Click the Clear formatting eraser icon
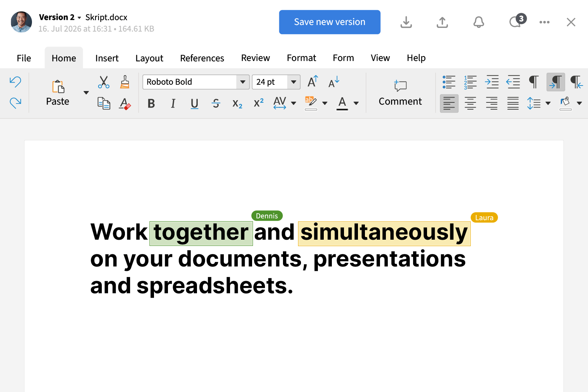The height and width of the screenshot is (392, 588). pos(125,104)
